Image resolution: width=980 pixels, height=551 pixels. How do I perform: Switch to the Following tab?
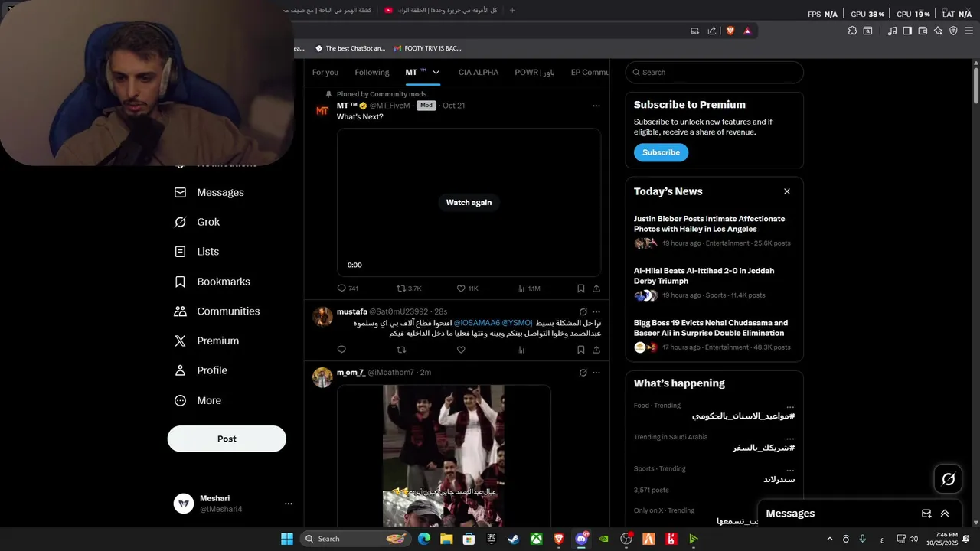coord(372,72)
